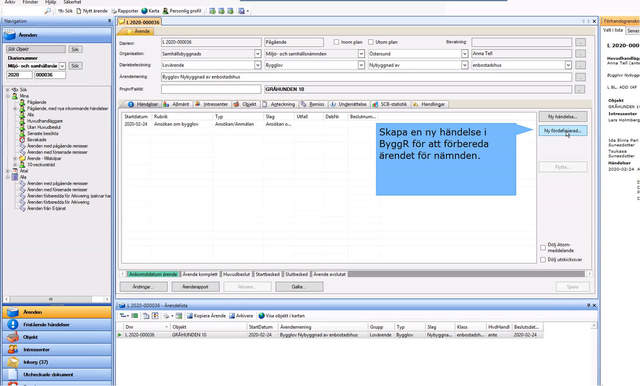Viewport: 640px width, 386px height.
Task: Click the Ärenden icon in navigation header
Action: (9, 35)
